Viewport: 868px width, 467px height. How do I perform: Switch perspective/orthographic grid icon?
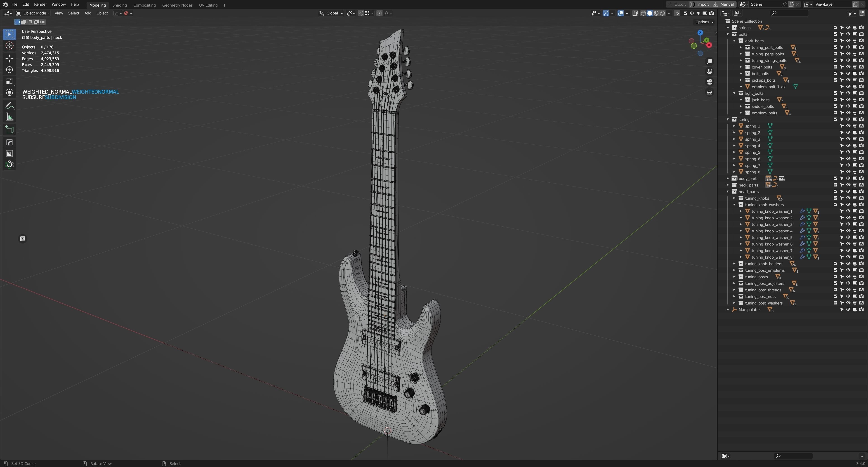coord(709,92)
